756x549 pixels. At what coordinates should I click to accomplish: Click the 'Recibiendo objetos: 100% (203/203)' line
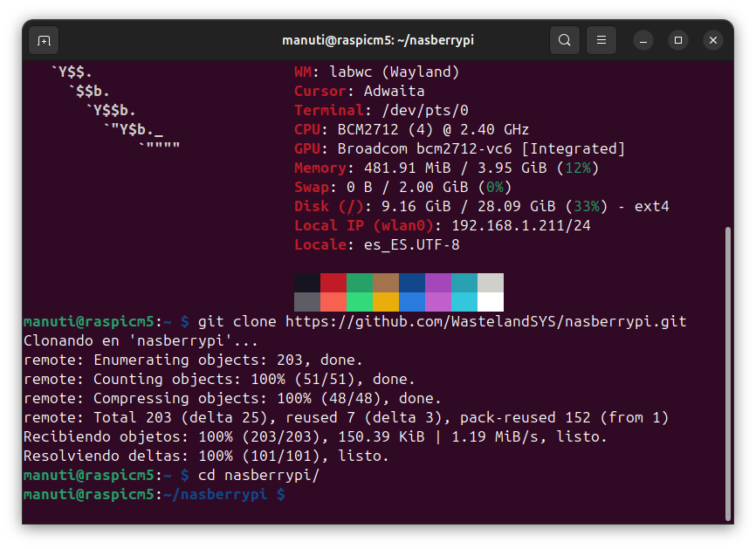pyautogui.click(x=315, y=436)
